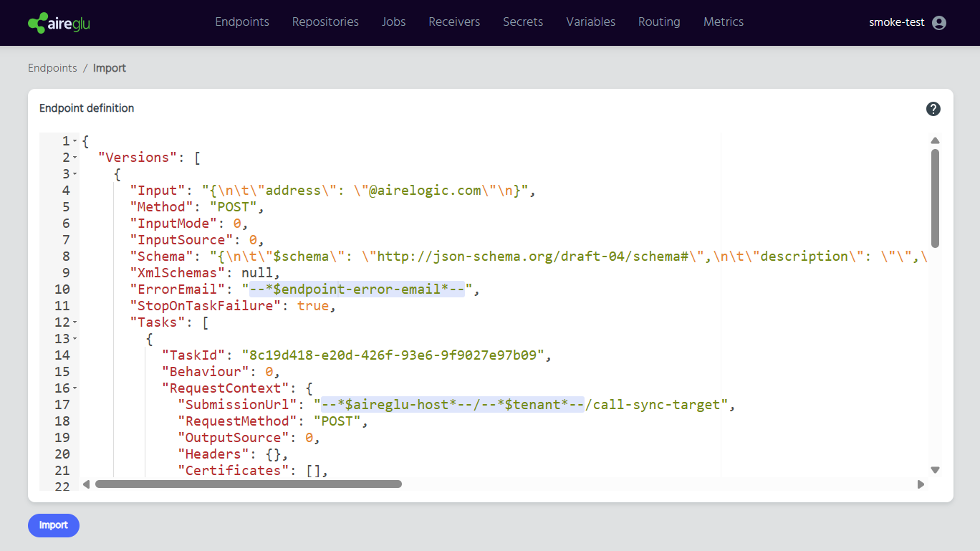Click the aireglu logo
Viewport: 980px width, 551px height.
(59, 23)
